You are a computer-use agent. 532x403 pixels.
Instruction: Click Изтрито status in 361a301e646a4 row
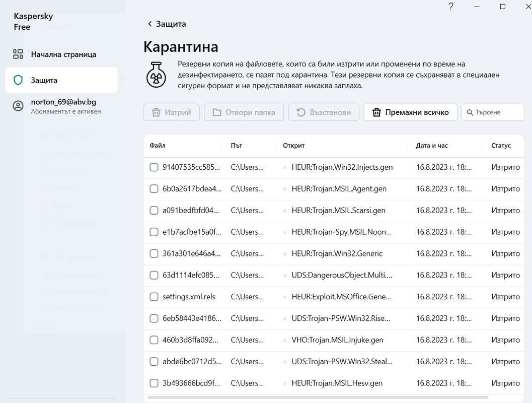[505, 253]
